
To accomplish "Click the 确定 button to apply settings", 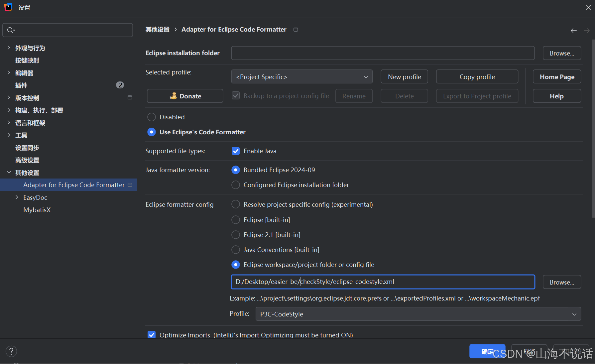I will pos(487,351).
